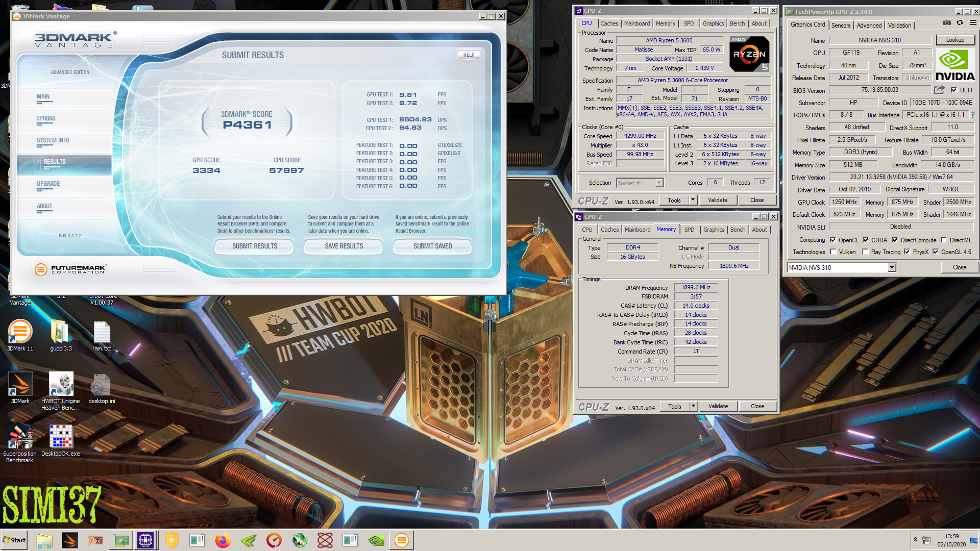Open the ram.txt file icon
The image size is (980, 551).
(x=102, y=335)
